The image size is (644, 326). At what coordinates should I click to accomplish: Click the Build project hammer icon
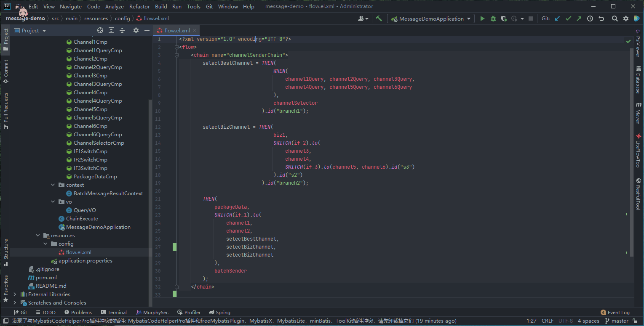click(379, 19)
